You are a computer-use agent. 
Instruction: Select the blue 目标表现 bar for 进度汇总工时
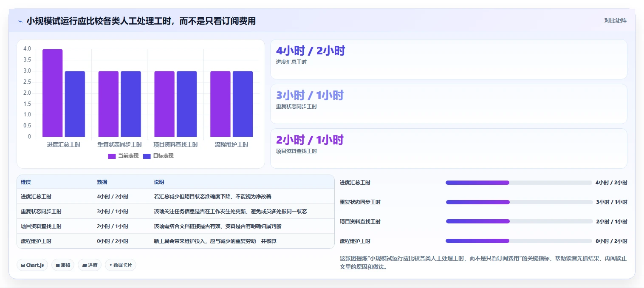pos(75,104)
